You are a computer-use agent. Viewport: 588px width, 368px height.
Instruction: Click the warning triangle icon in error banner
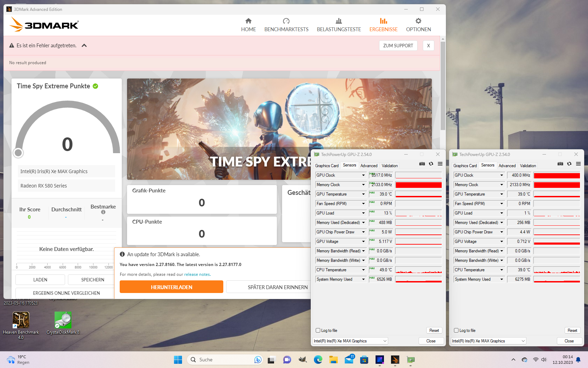pyautogui.click(x=12, y=46)
